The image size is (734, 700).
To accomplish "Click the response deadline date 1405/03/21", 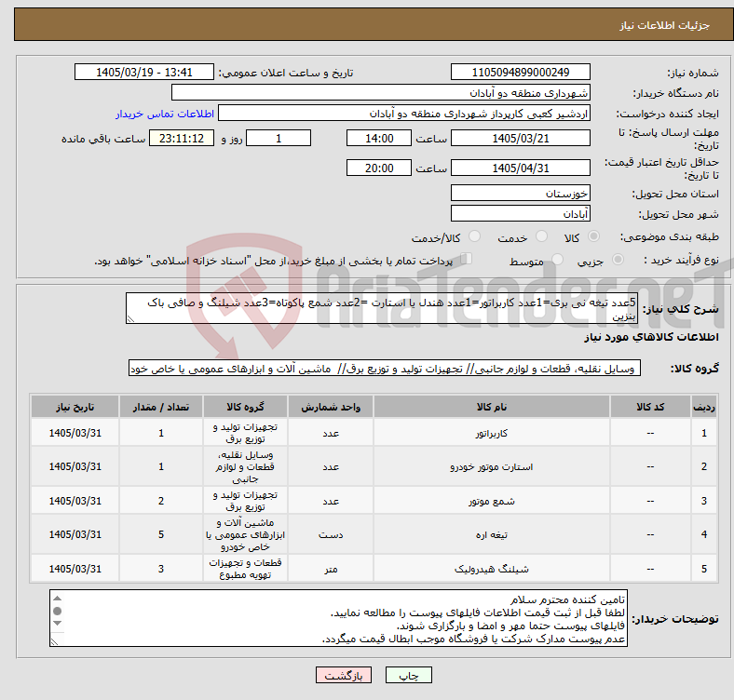I will (520, 138).
